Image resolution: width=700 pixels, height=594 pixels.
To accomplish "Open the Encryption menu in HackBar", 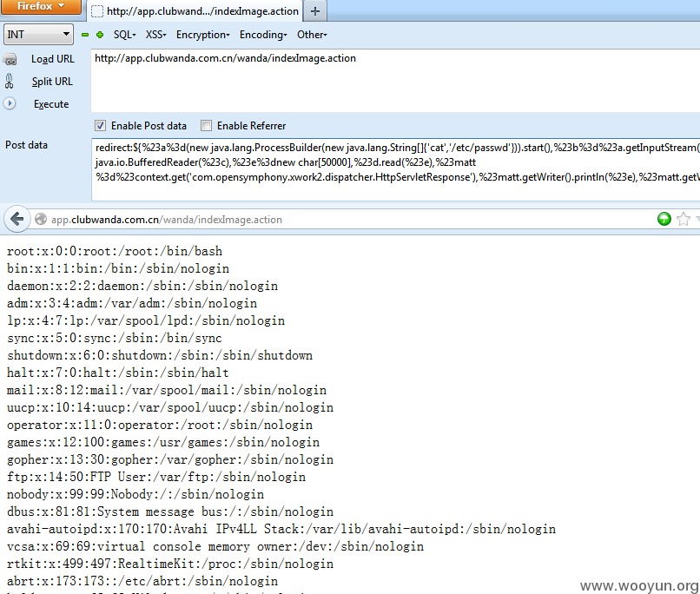I will [202, 35].
